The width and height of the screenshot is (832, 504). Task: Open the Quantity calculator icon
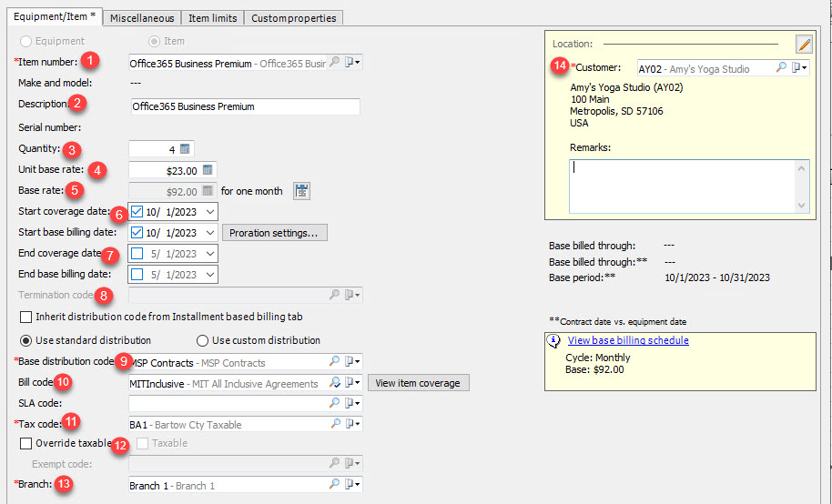point(185,149)
